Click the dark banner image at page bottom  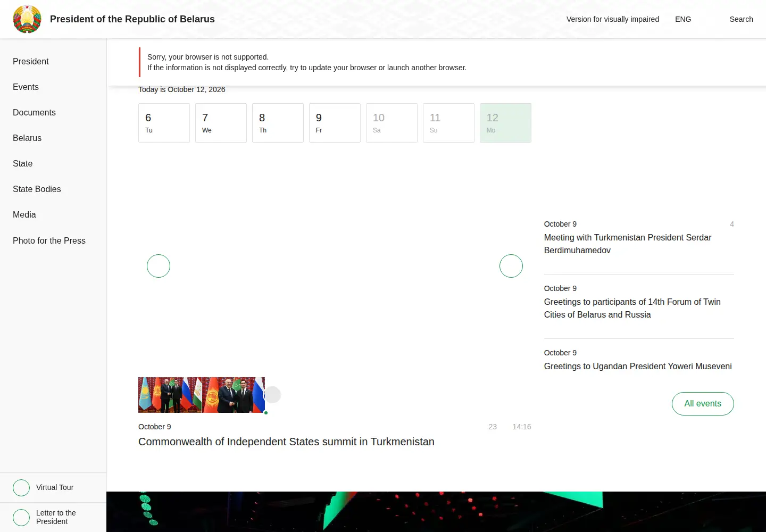(x=436, y=512)
